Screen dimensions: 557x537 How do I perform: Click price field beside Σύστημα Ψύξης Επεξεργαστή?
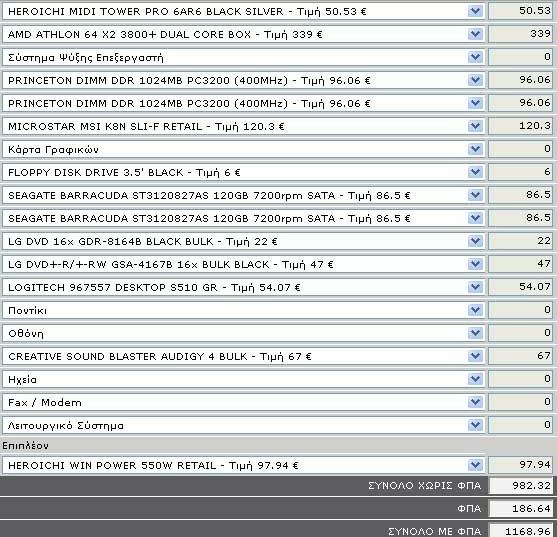pyautogui.click(x=520, y=58)
